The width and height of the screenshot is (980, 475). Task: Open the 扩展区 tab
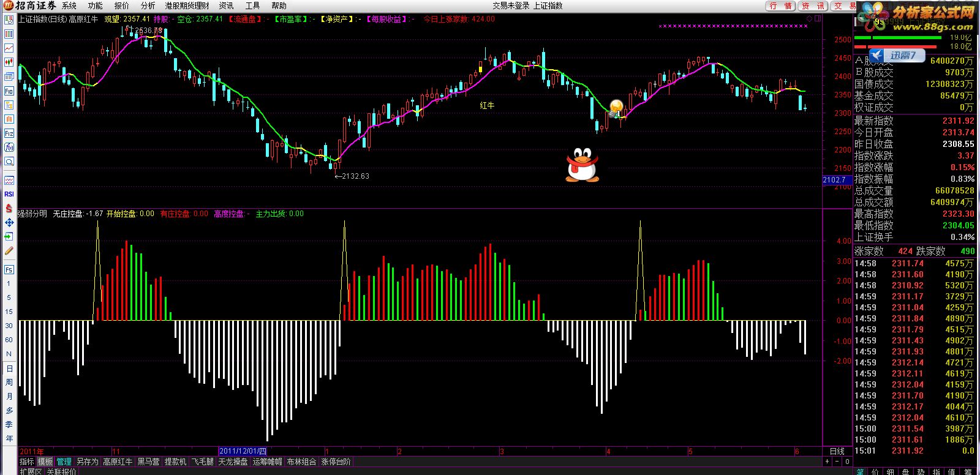click(x=31, y=471)
